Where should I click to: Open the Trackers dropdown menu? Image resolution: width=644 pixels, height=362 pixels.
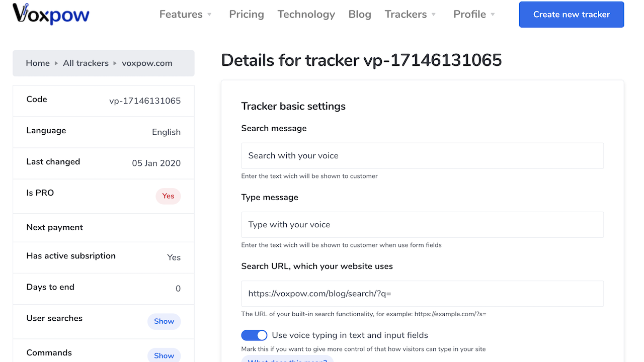pos(410,15)
